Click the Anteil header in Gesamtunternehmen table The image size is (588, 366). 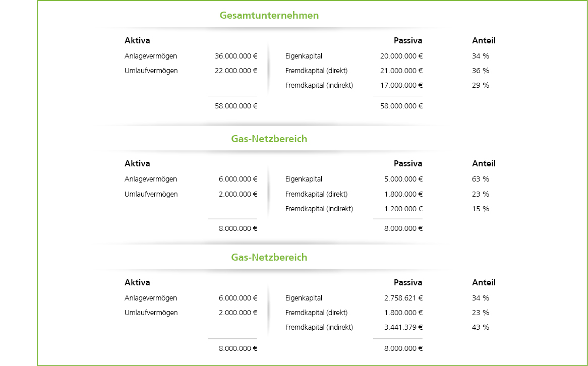click(x=484, y=40)
